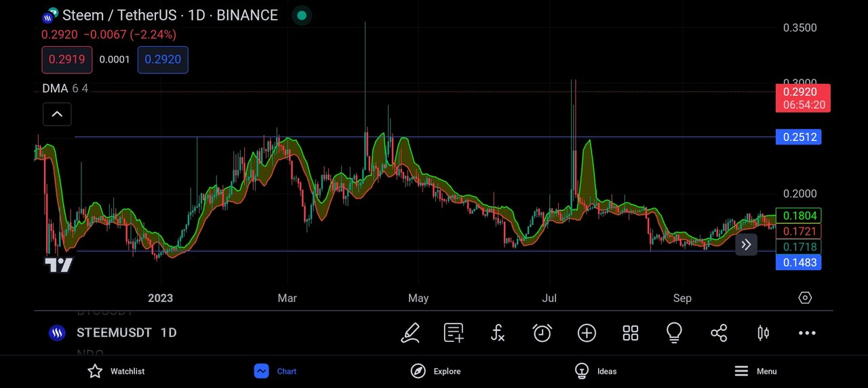
Task: Tap the green market status dot
Action: [302, 15]
